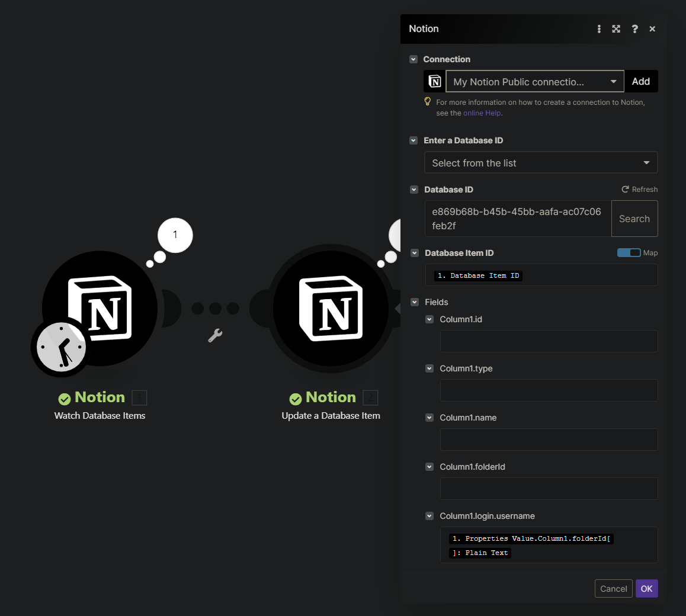This screenshot has width=686, height=616.
Task: Collapse the Database Item ID section
Action: coord(414,253)
